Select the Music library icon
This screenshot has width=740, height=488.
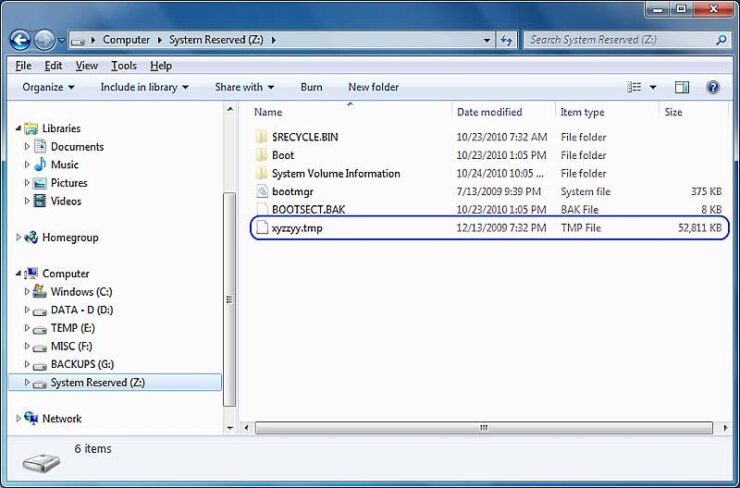pos(40,164)
